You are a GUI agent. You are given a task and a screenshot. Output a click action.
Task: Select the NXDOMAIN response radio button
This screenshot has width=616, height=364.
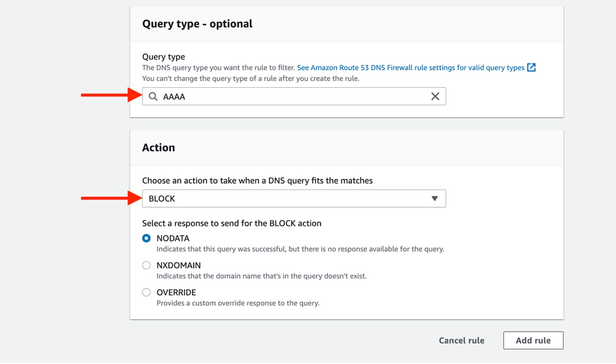pyautogui.click(x=146, y=265)
